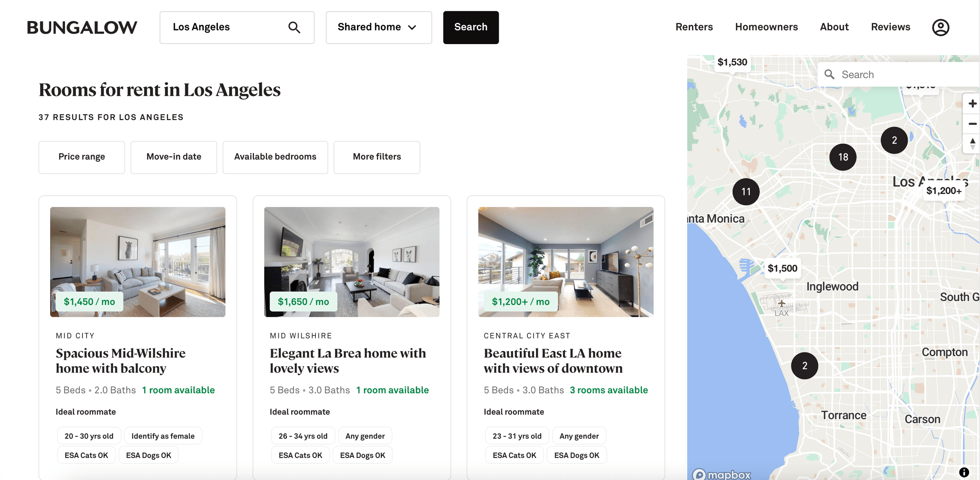The width and height of the screenshot is (980, 480).
Task: Select the cluster marker labeled 18
Action: coord(842,157)
